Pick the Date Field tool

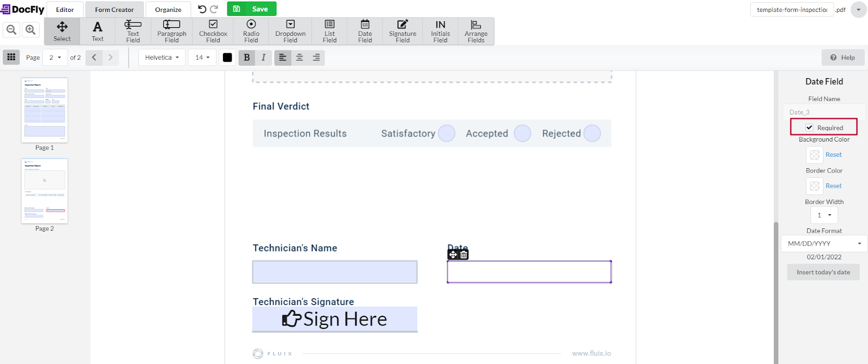(365, 31)
